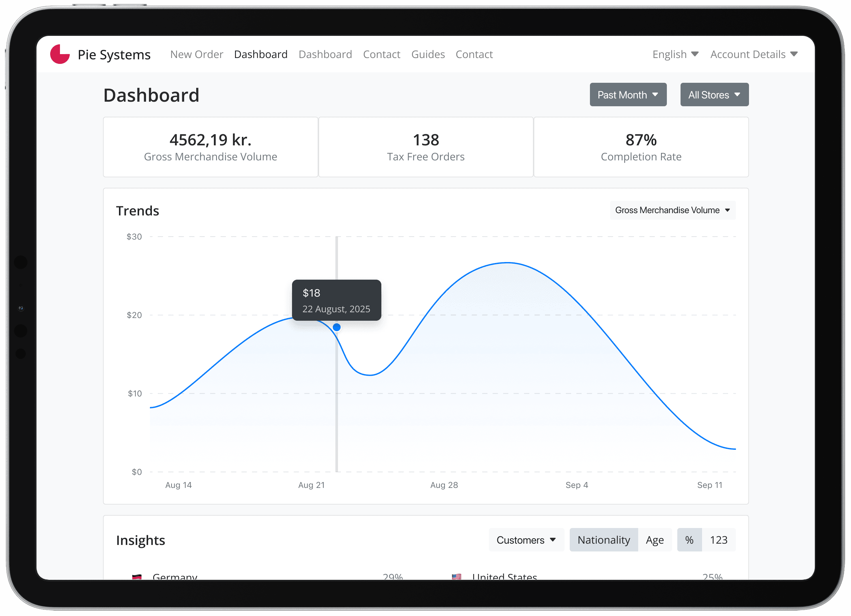Screen dimensions: 851x616
Task: Open Gross Merchandise Volume trends dropdown
Action: tap(672, 210)
